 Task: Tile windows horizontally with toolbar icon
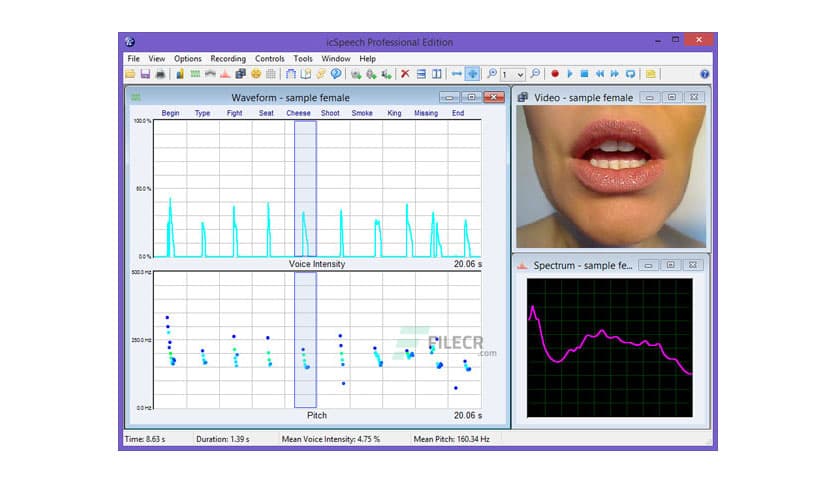pyautogui.click(x=421, y=74)
